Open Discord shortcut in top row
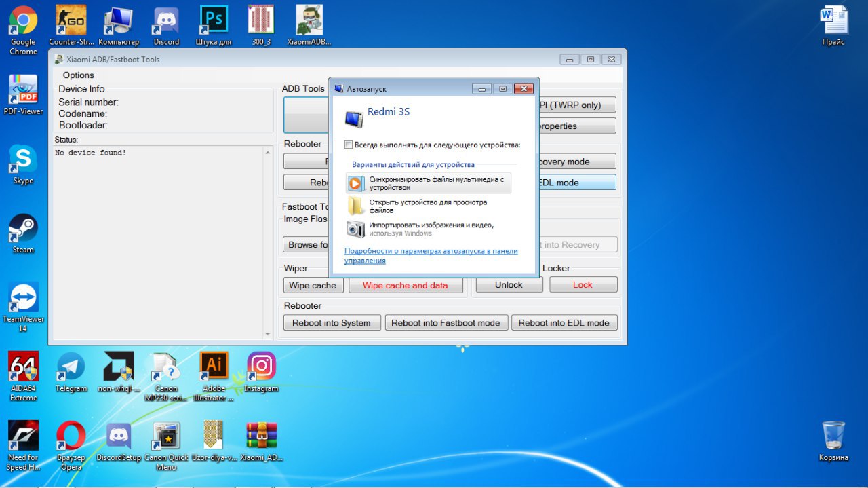868x488 pixels. [166, 26]
